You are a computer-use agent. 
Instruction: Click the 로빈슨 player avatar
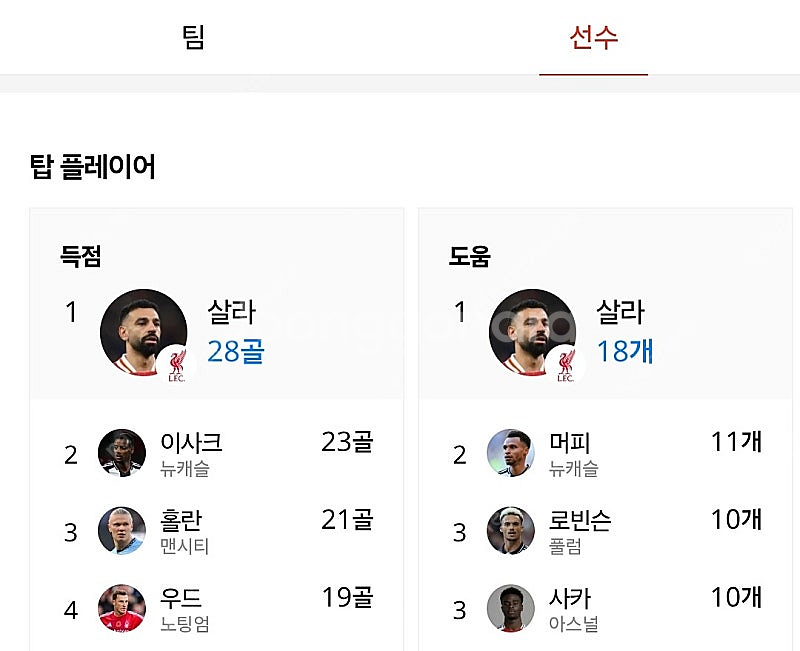pos(510,531)
